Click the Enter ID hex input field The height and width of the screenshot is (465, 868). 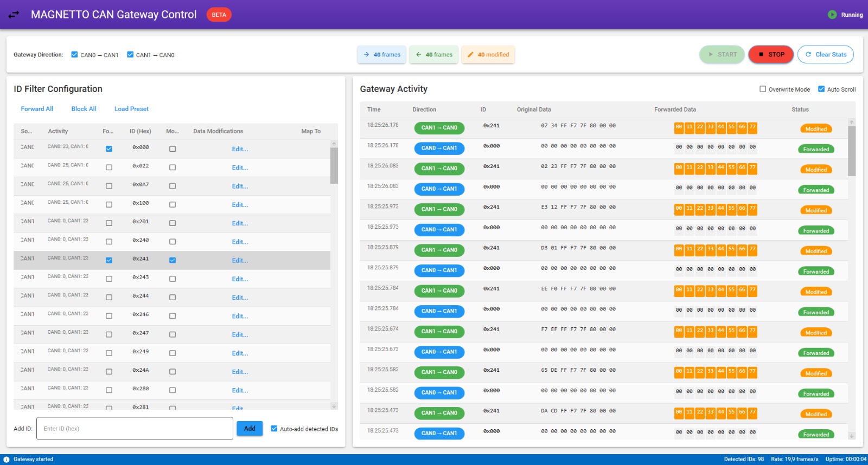135,429
